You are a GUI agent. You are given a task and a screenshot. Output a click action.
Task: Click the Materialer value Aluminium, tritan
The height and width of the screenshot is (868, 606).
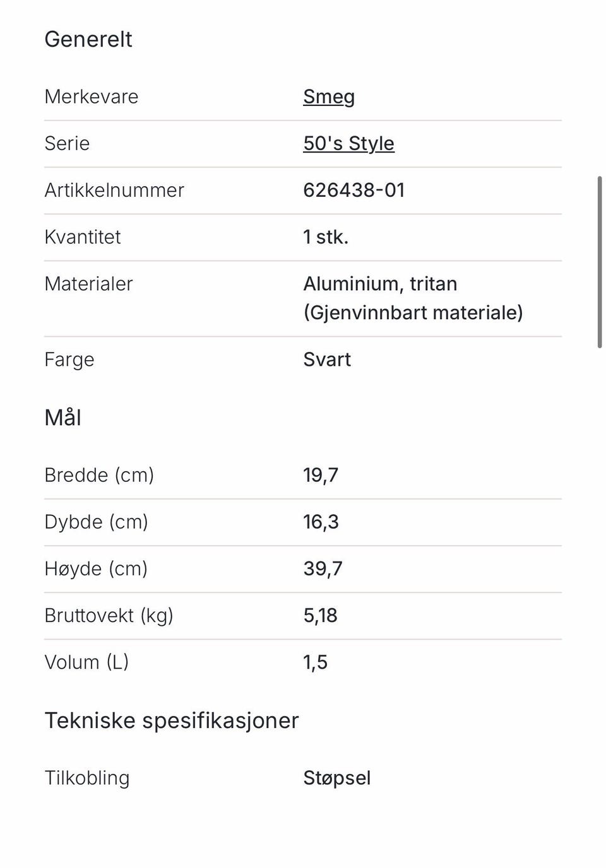[x=380, y=284]
